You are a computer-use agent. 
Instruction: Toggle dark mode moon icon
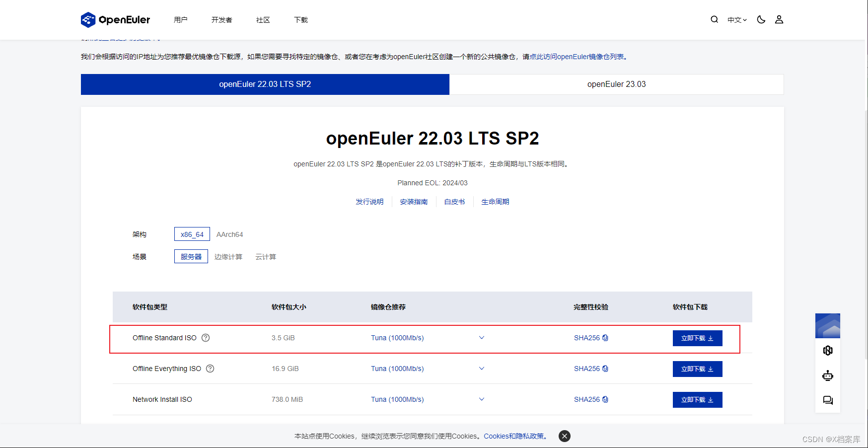coord(761,19)
